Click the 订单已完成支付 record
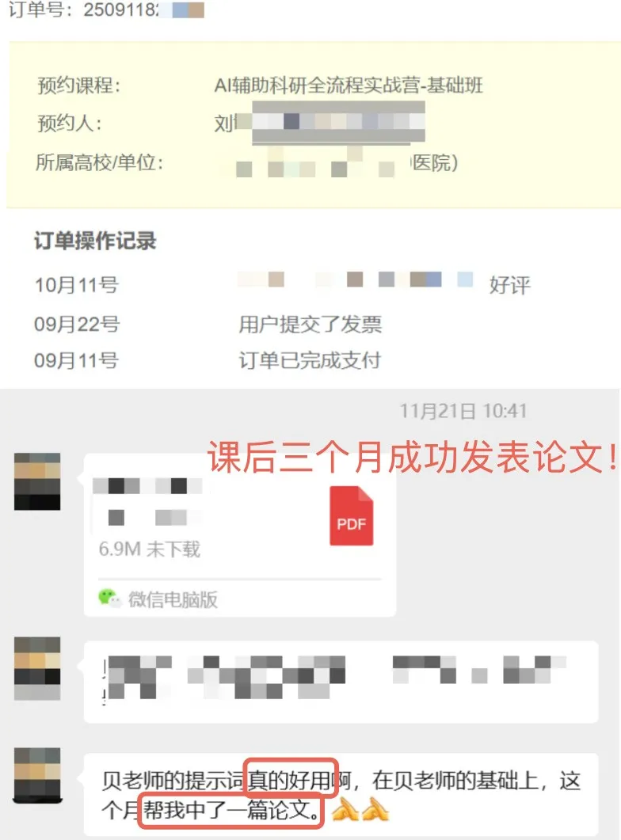Screen dimensions: 621x840 tap(310, 360)
